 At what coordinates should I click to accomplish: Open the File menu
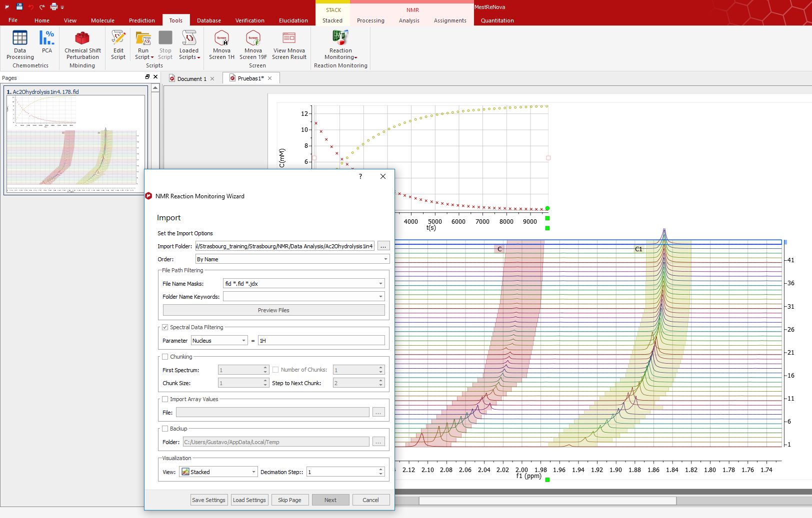click(13, 20)
